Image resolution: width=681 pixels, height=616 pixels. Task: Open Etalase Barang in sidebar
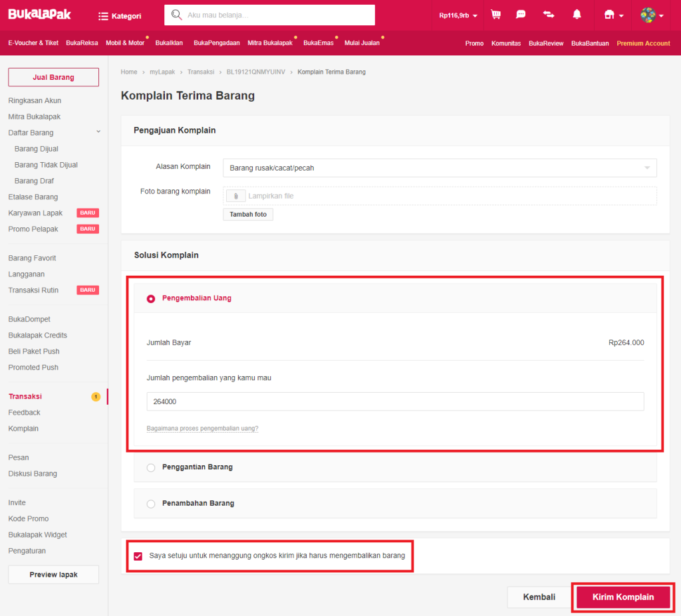(x=33, y=197)
